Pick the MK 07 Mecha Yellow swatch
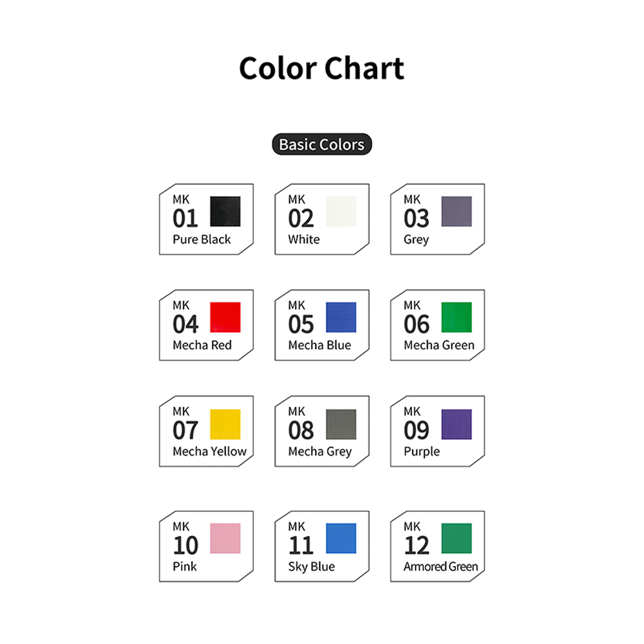The image size is (644, 644). pos(225,424)
